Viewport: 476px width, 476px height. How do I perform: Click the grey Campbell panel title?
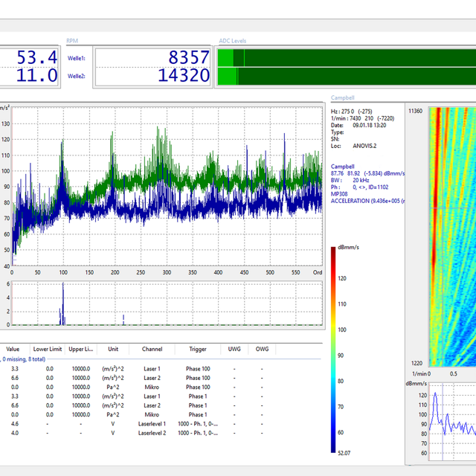342,97
